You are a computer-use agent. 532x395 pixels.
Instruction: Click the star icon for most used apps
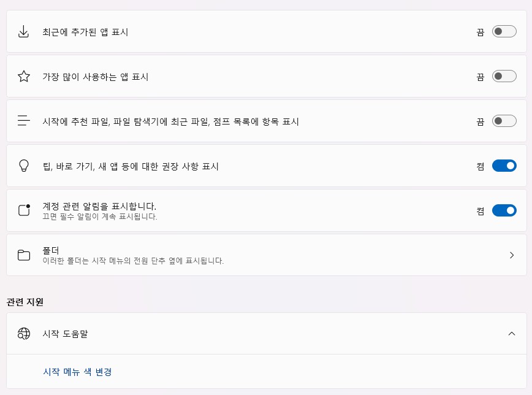[24, 77]
